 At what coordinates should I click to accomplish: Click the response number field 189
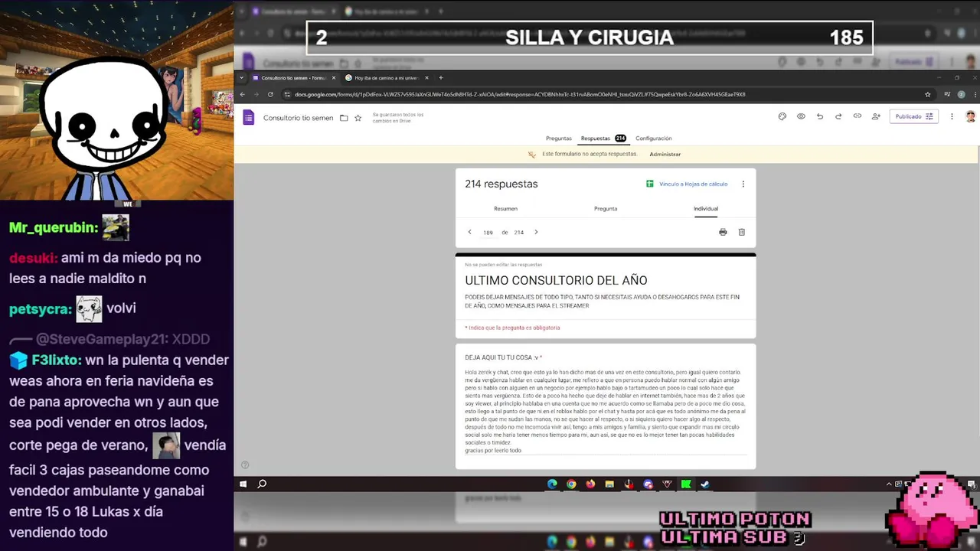(x=488, y=232)
